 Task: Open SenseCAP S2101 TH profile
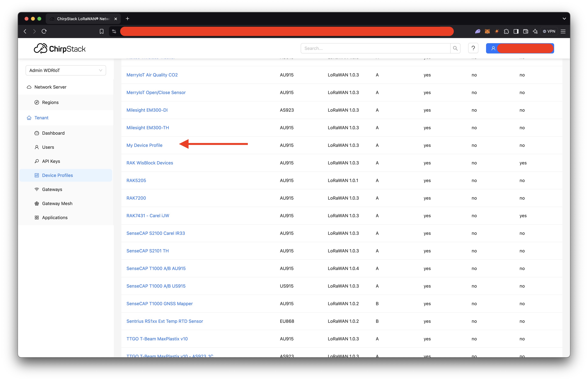pos(147,251)
